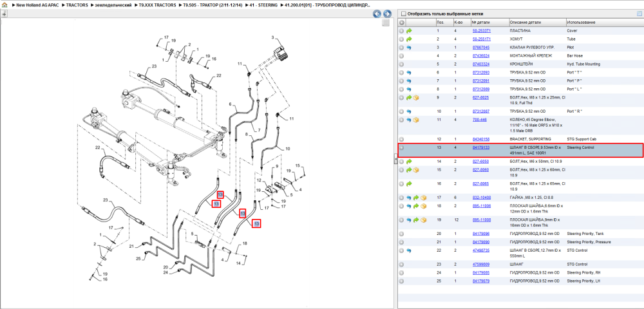
Task: Click blue arrow icon in КЛАПАН РУЛЕВОГО УПР. row
Action: tap(409, 48)
